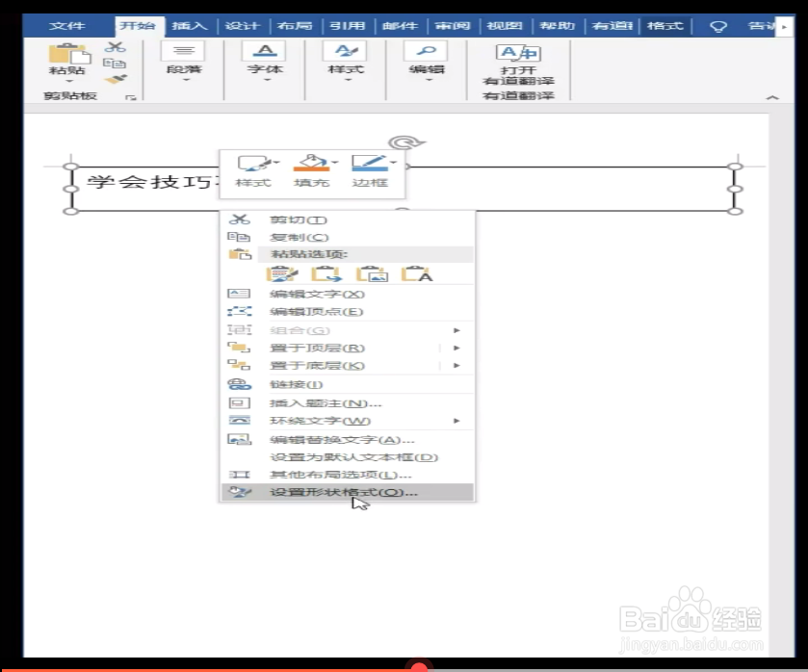Click the clipboard dialog launcher icon

131,97
